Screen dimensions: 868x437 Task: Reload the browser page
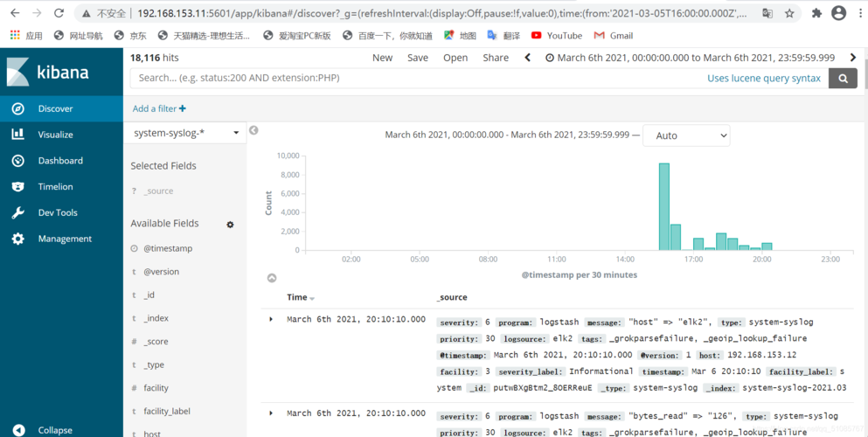58,13
